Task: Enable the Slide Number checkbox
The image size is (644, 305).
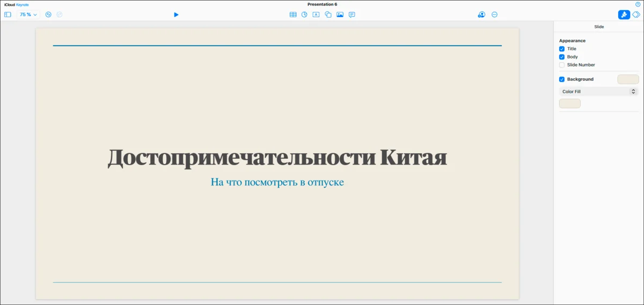Action: tap(562, 65)
